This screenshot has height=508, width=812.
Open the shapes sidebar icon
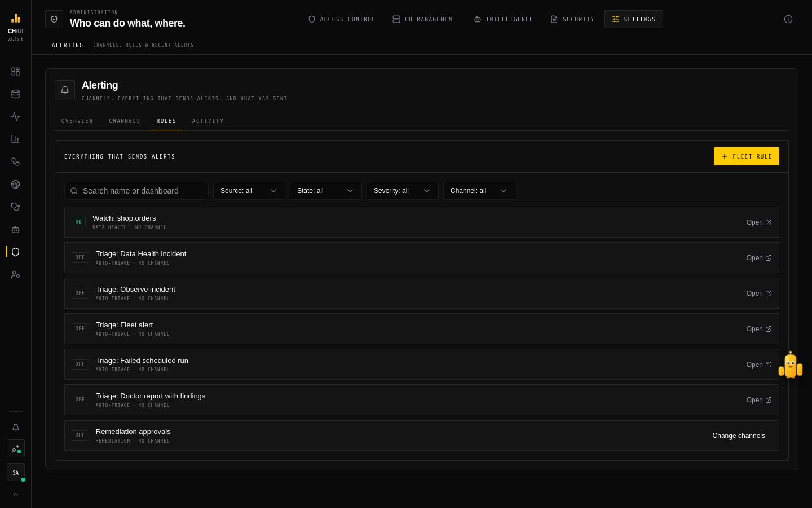coord(15,162)
